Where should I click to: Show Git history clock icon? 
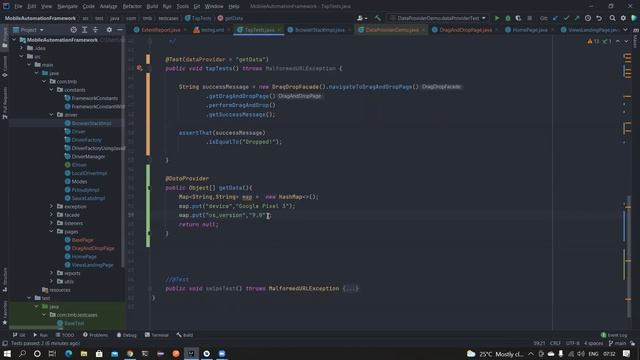[x=588, y=18]
